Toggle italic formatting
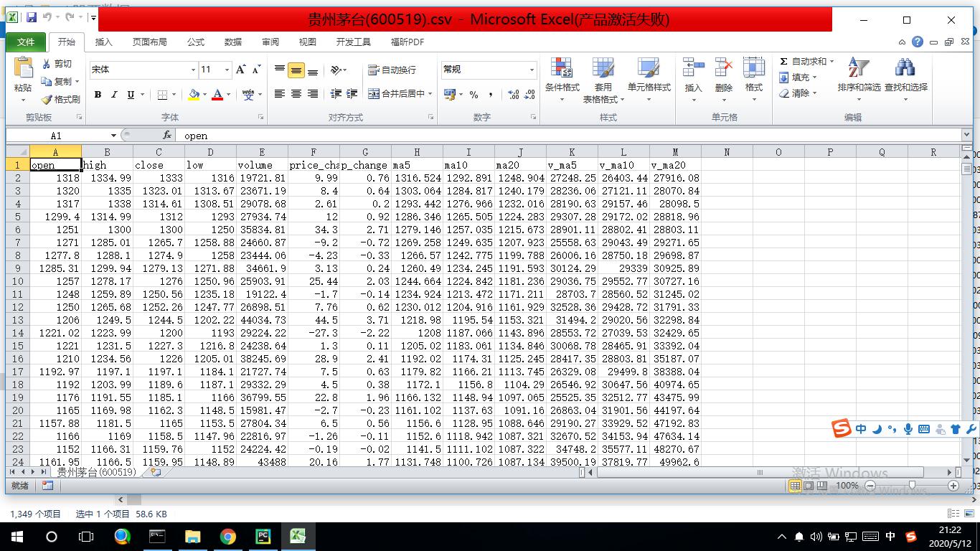 (x=114, y=95)
